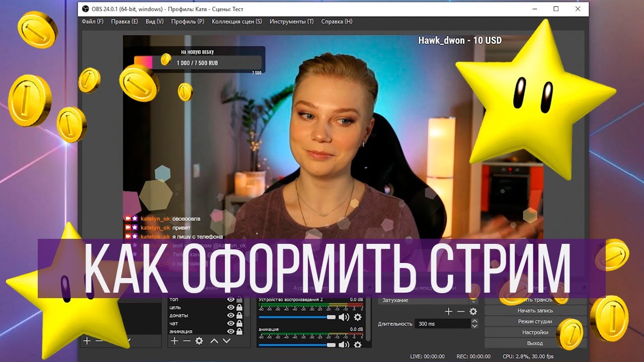Remove selected source with minus icon

[x=187, y=341]
